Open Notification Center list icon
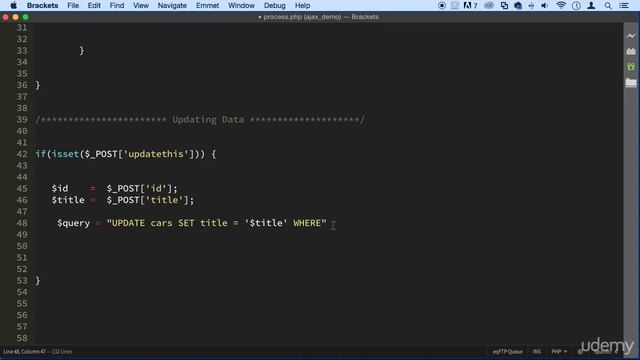Image resolution: width=640 pixels, height=360 pixels. coord(624,5)
